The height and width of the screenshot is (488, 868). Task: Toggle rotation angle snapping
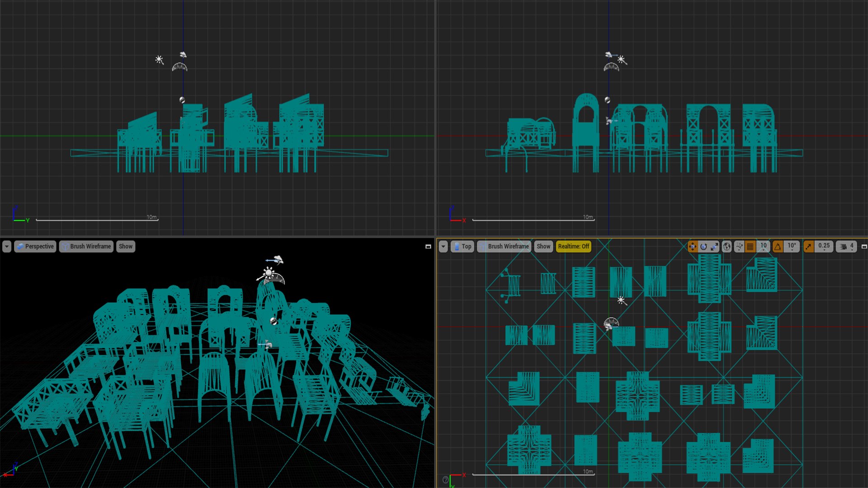click(778, 246)
